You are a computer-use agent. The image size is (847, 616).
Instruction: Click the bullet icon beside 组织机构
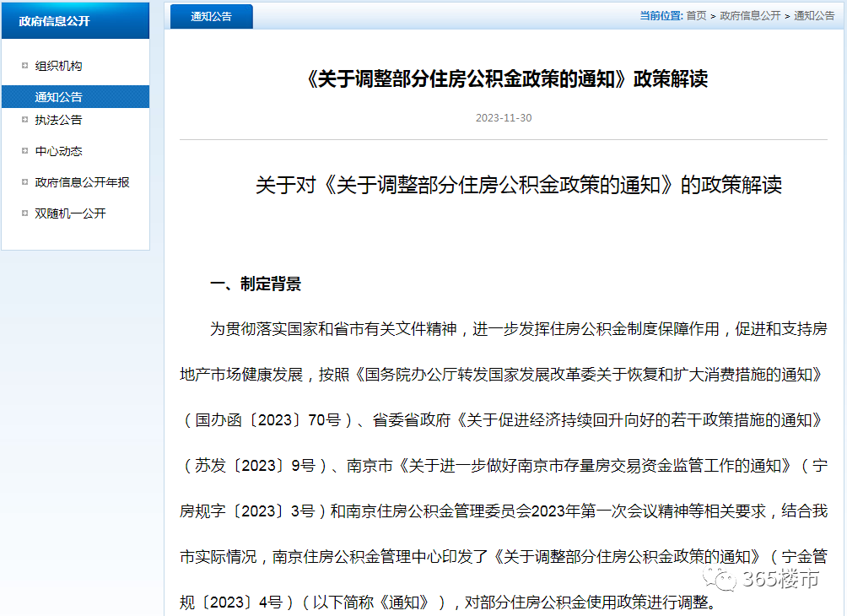pyautogui.click(x=24, y=65)
